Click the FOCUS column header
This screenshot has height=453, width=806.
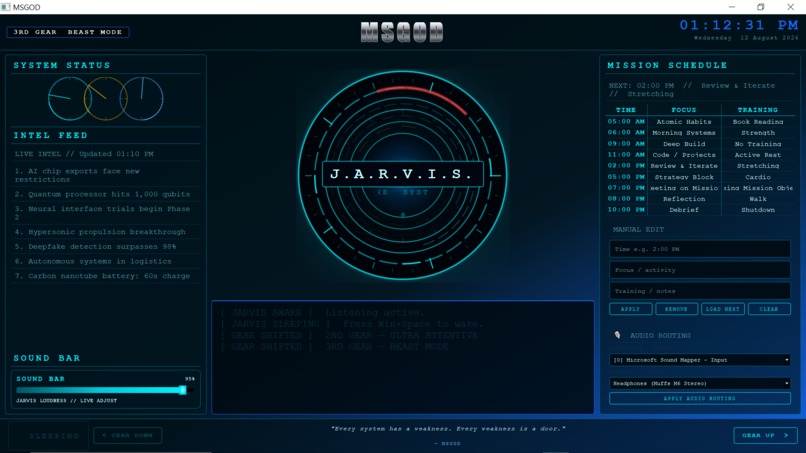pos(684,110)
